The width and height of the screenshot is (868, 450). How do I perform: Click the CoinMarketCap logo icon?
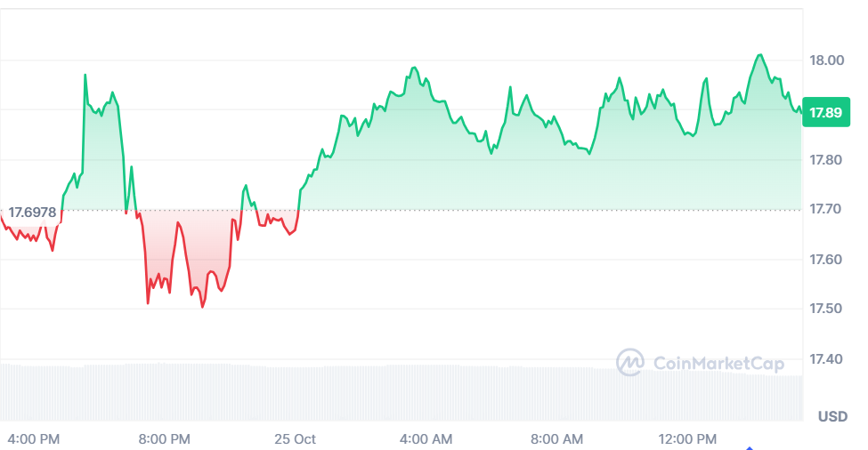(x=630, y=362)
